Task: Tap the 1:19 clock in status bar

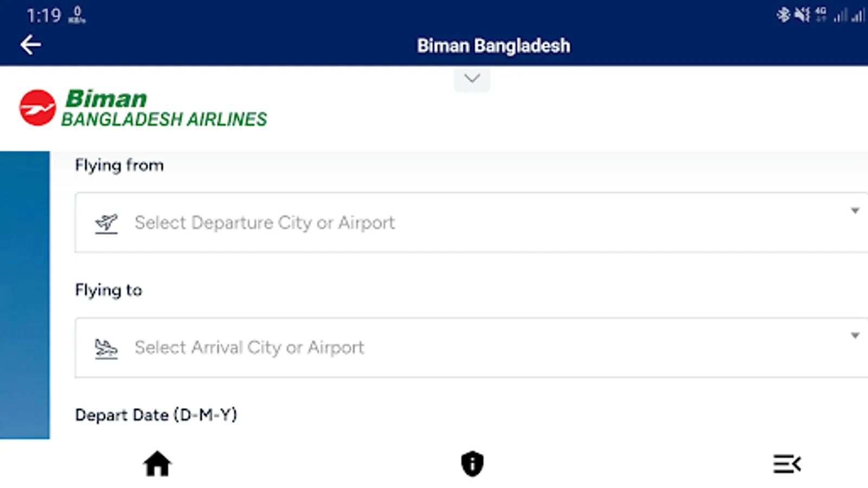Action: click(43, 15)
